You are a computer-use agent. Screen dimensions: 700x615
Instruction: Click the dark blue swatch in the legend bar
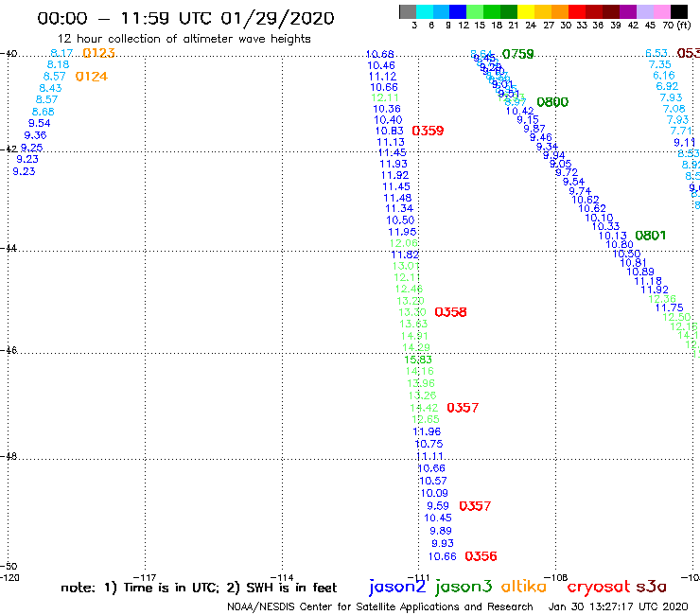point(458,11)
